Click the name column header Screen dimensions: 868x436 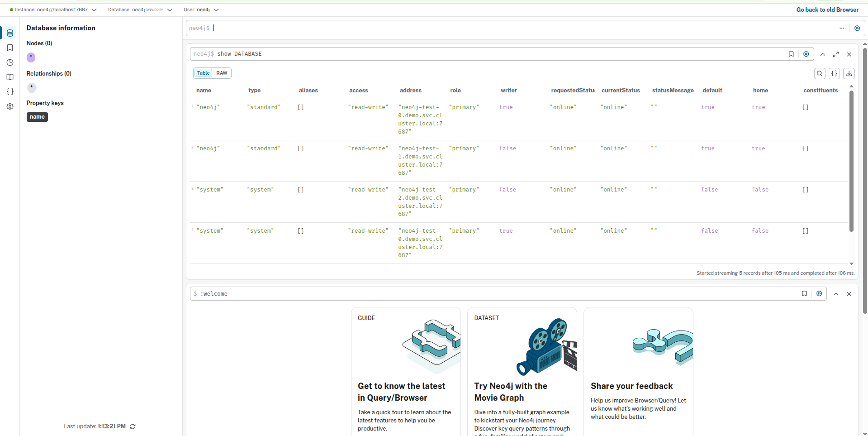pyautogui.click(x=204, y=91)
